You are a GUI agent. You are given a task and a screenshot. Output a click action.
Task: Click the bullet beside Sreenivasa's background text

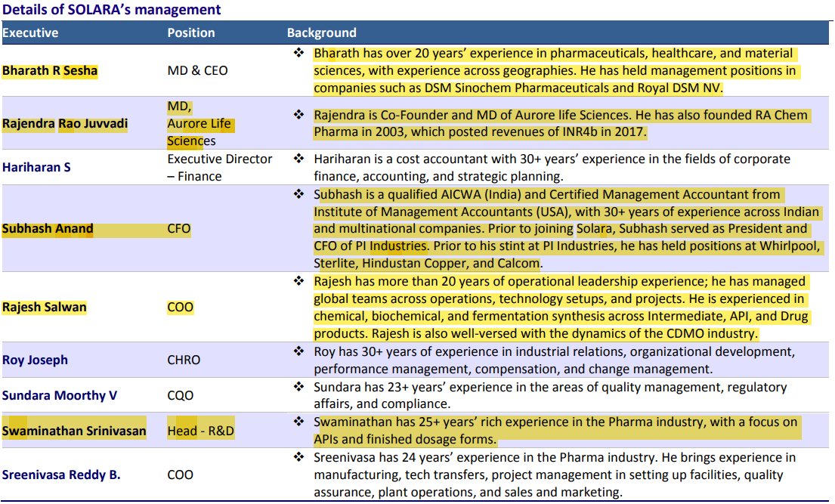pyautogui.click(x=298, y=457)
